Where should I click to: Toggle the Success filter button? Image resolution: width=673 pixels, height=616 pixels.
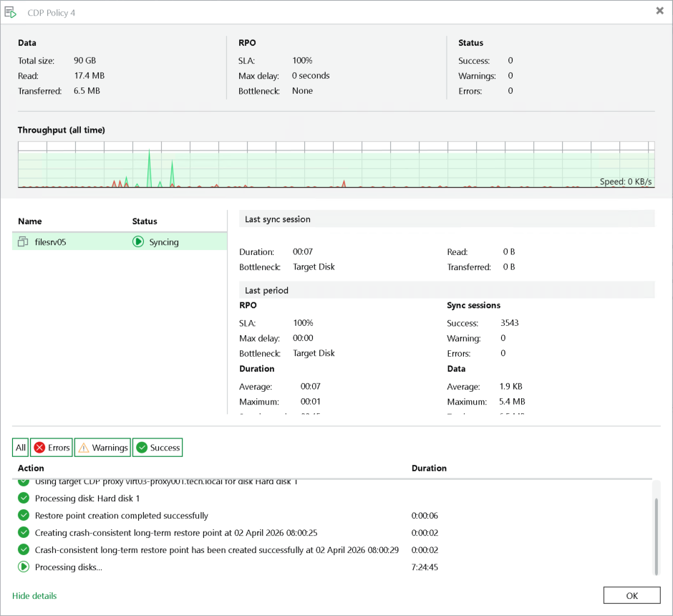tap(158, 447)
